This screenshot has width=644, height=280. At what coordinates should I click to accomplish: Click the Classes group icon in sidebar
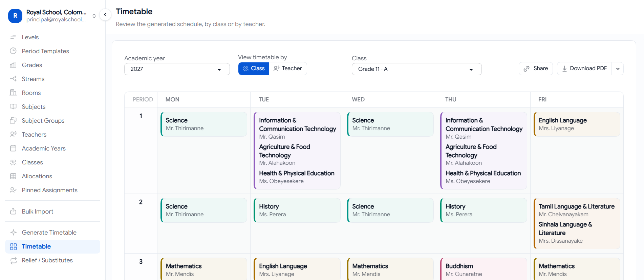(x=13, y=162)
